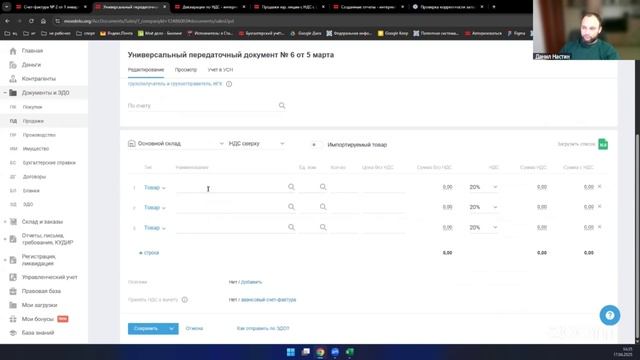This screenshot has height=360, width=640.
Task: Click the Отмена link
Action: (194, 329)
